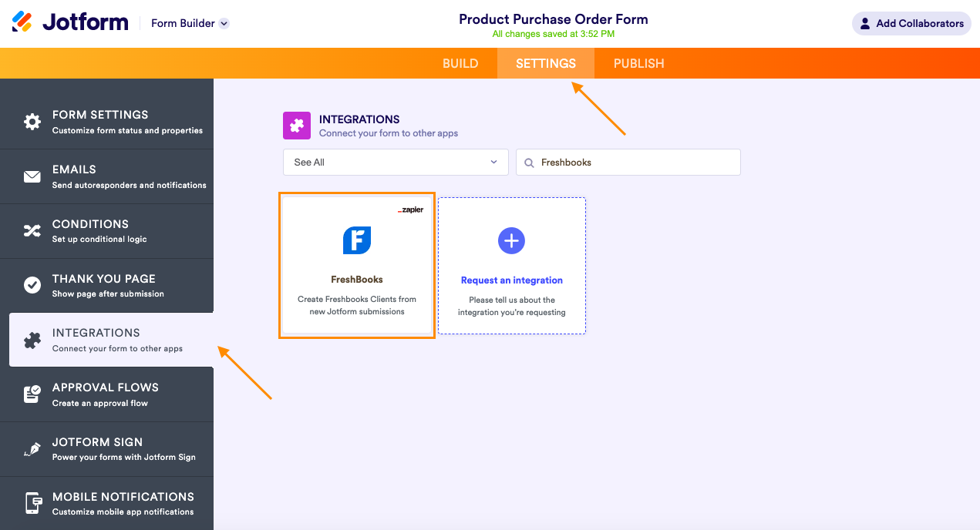Switch to the Publish tab
Viewport: 980px width, 530px height.
[x=638, y=63]
